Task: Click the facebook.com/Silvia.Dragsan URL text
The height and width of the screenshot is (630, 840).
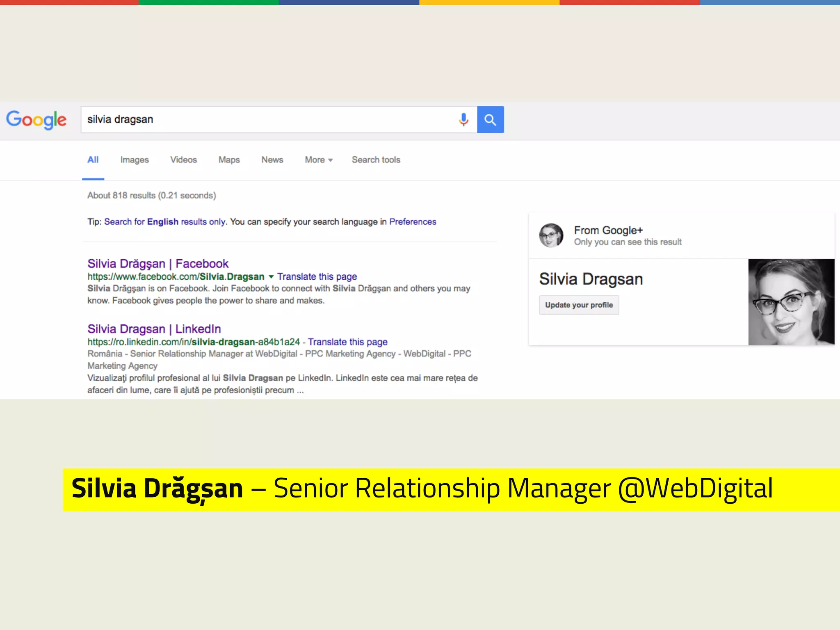Action: pyautogui.click(x=176, y=276)
